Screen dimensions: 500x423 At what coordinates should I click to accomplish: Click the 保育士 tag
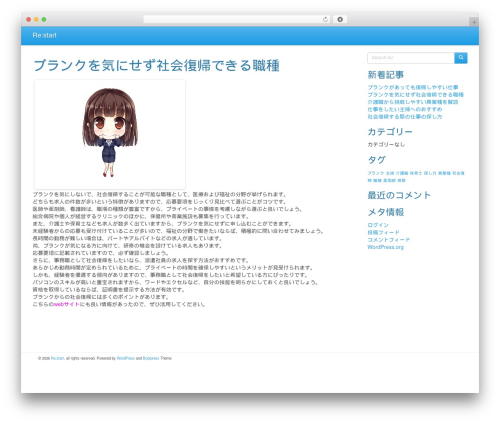tap(416, 173)
